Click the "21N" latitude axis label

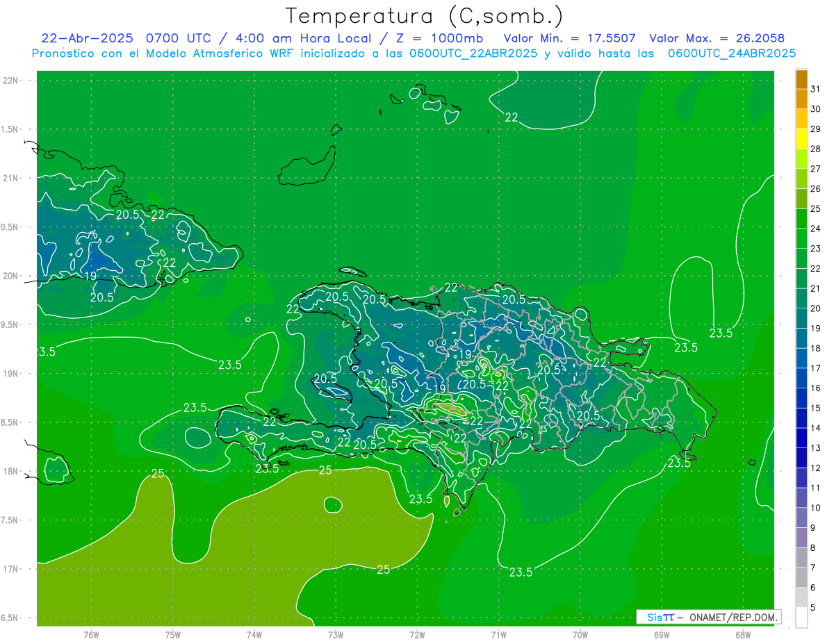coord(10,178)
